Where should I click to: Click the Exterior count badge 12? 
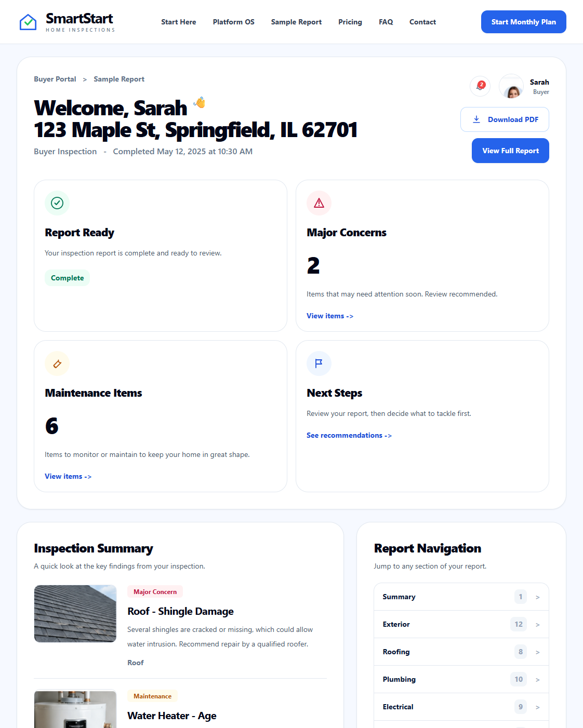pos(519,624)
